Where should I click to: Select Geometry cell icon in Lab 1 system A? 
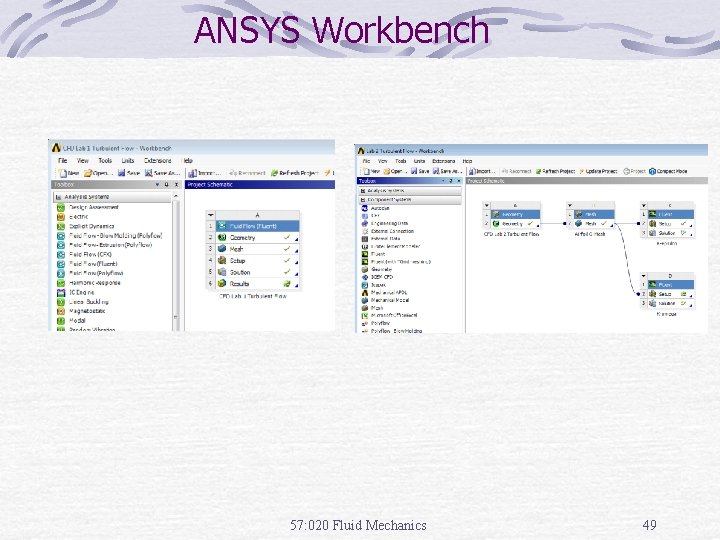(222, 237)
